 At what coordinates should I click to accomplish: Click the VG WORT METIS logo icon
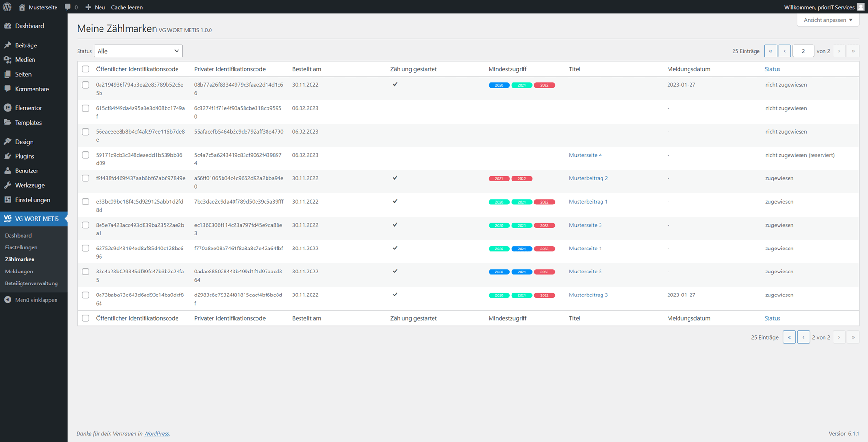tap(8, 219)
